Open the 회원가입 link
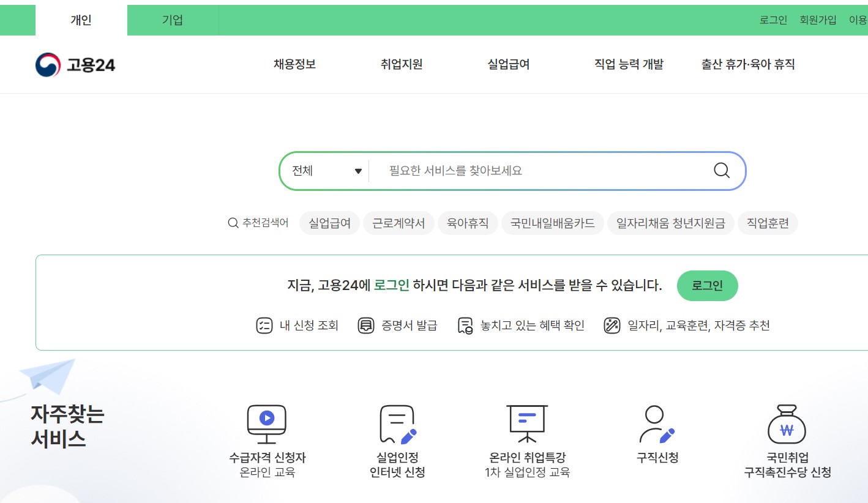 pos(818,20)
